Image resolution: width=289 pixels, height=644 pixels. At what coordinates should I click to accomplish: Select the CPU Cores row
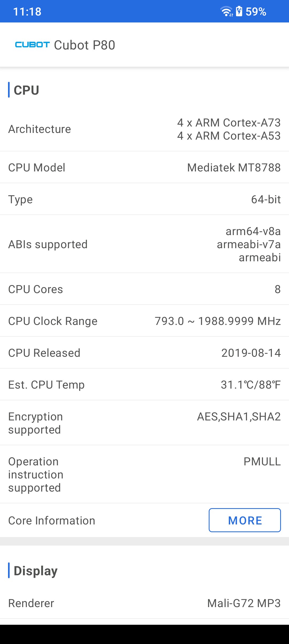(144, 289)
